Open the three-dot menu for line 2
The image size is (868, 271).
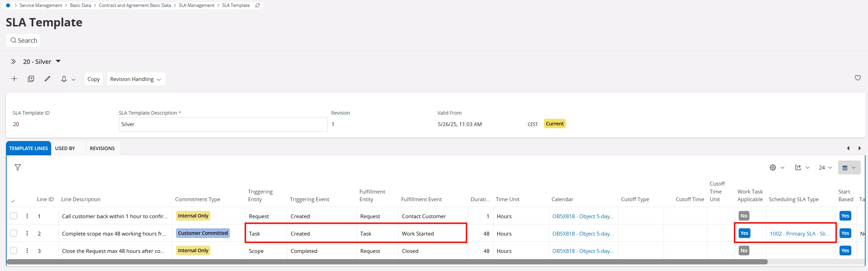27,233
